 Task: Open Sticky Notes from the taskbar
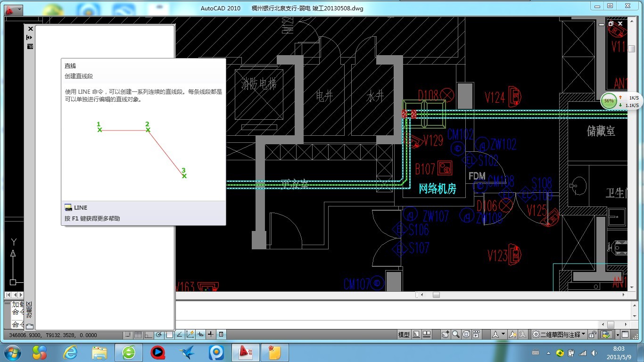coord(274,352)
